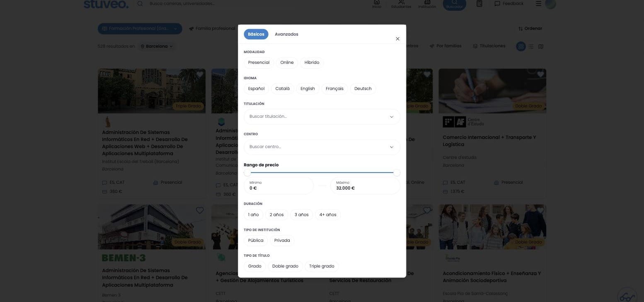The height and width of the screenshot is (302, 644).
Task: Select the Triple grado title type chip
Action: tap(322, 266)
